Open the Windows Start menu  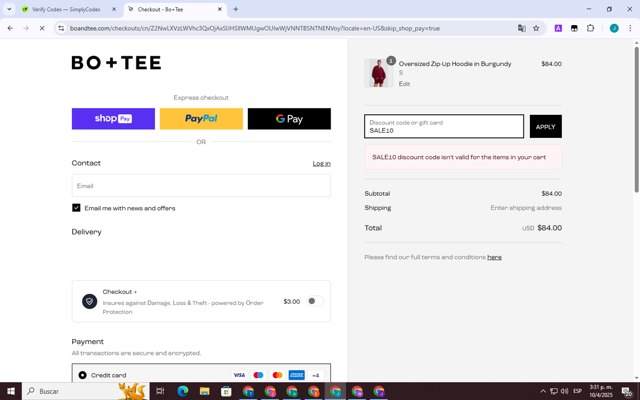pos(11,391)
